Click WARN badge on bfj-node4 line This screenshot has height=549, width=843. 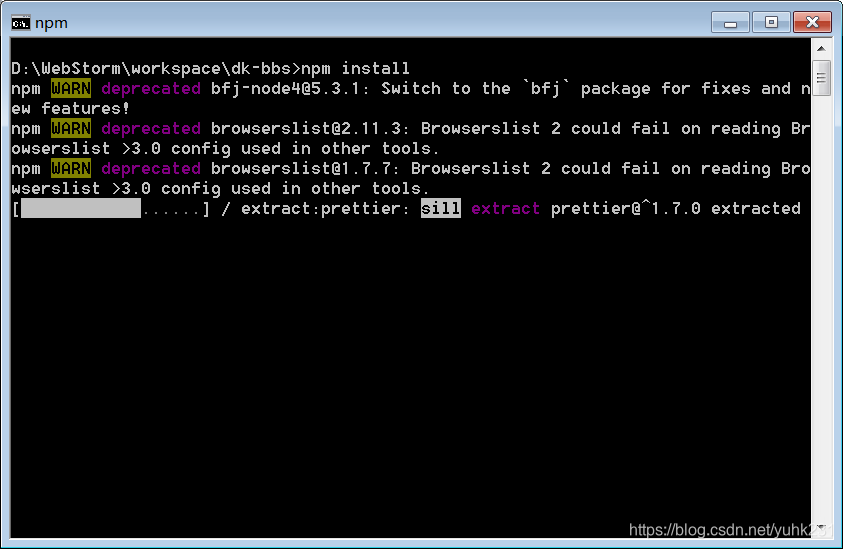tap(71, 89)
